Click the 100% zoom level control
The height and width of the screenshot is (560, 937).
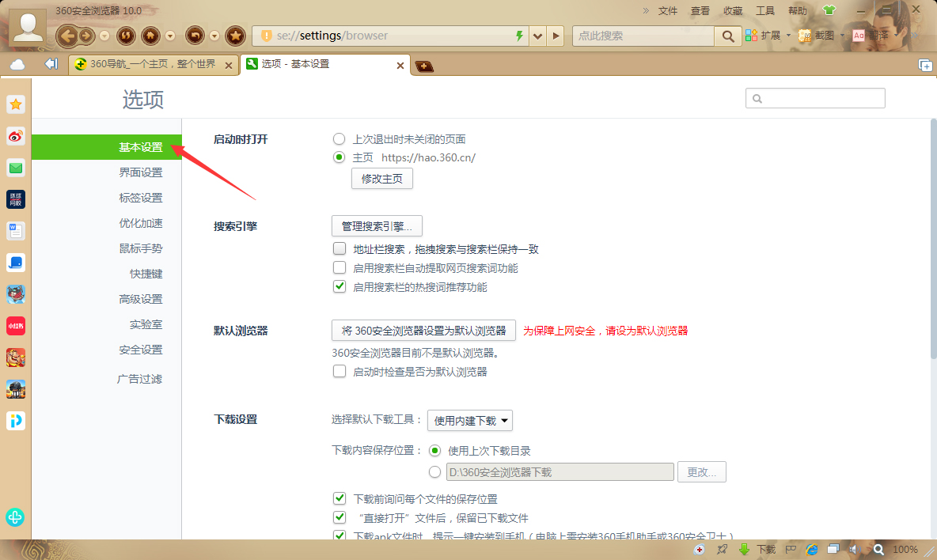905,549
